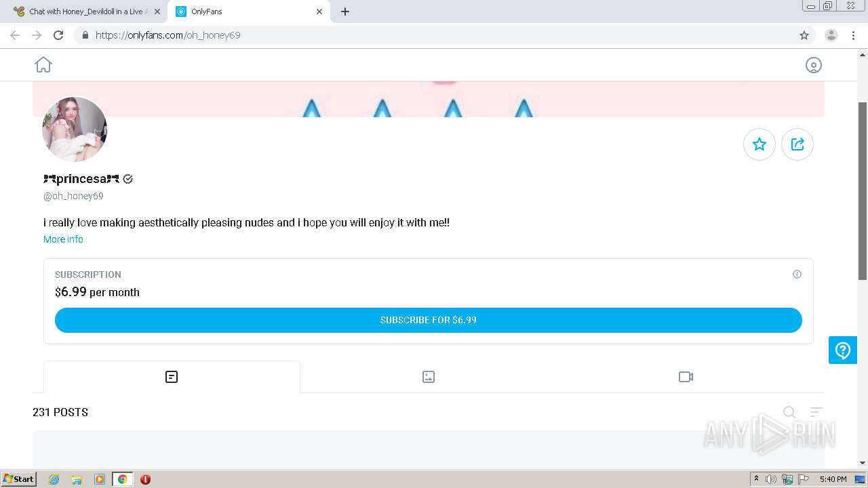Open post sorting options icon
The height and width of the screenshot is (488, 868).
[x=816, y=412]
